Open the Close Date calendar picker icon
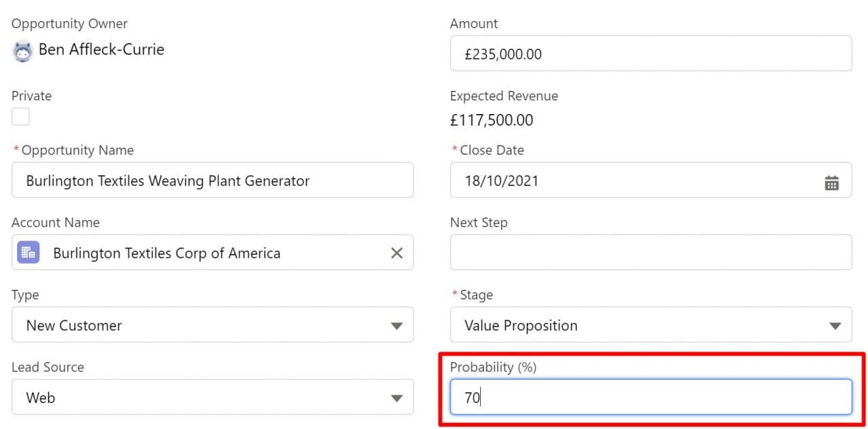 click(x=831, y=182)
